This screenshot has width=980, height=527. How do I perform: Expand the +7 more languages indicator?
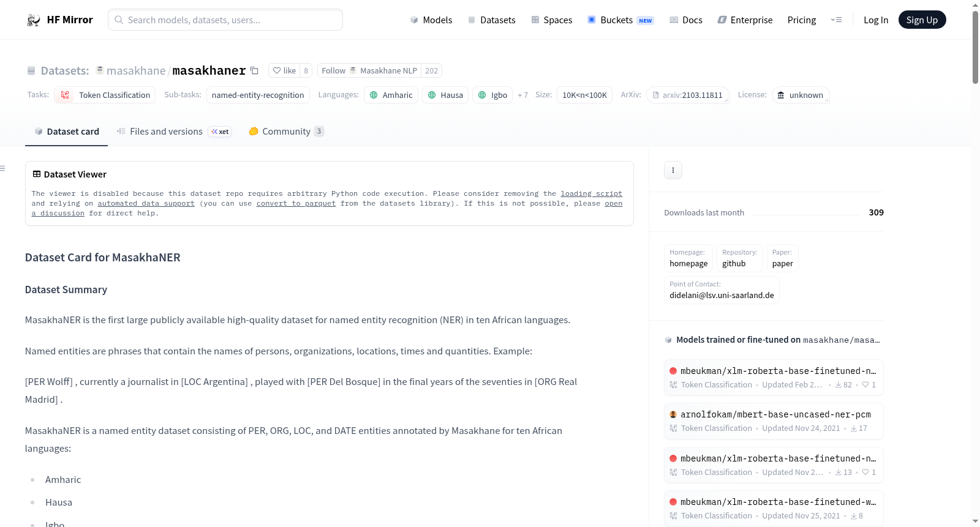click(522, 95)
